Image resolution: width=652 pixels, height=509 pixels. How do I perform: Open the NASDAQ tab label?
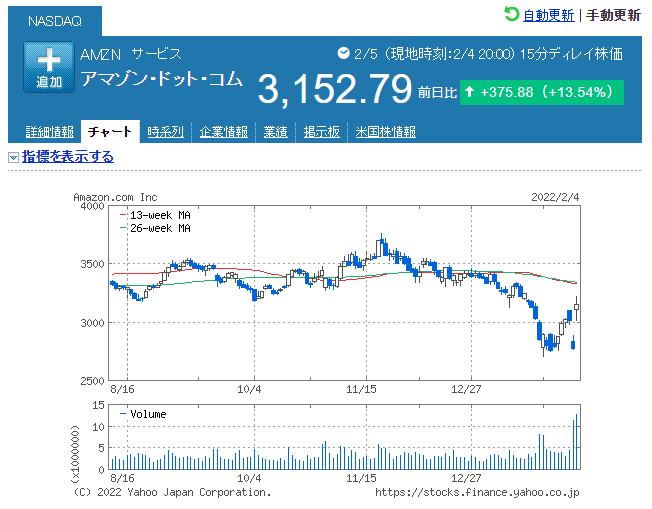click(55, 21)
